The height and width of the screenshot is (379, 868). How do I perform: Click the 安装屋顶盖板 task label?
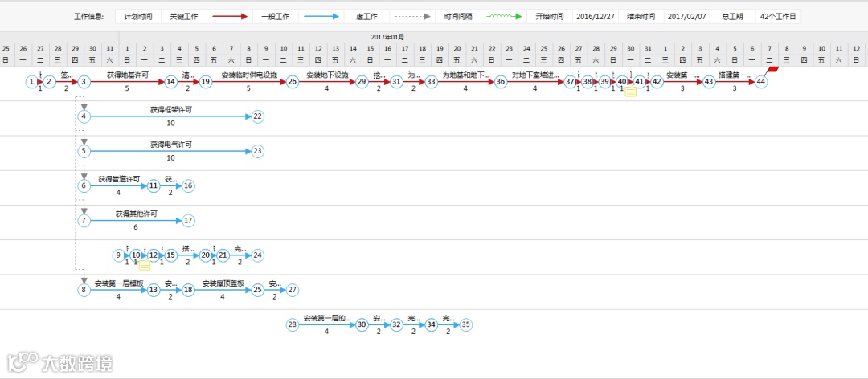[223, 283]
